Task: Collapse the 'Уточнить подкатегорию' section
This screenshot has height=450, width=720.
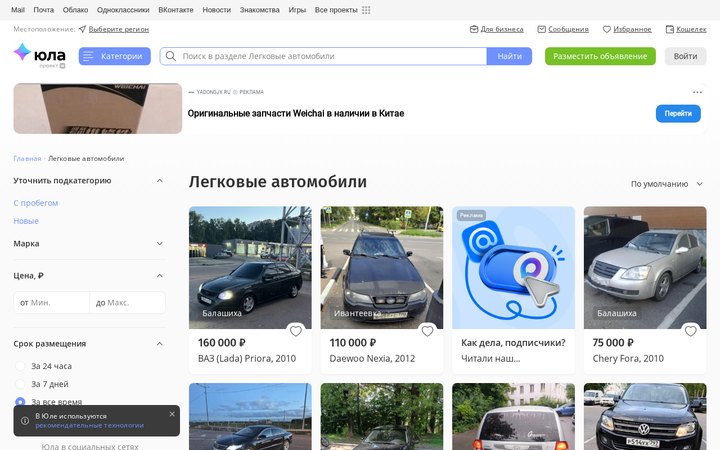Action: (160, 180)
